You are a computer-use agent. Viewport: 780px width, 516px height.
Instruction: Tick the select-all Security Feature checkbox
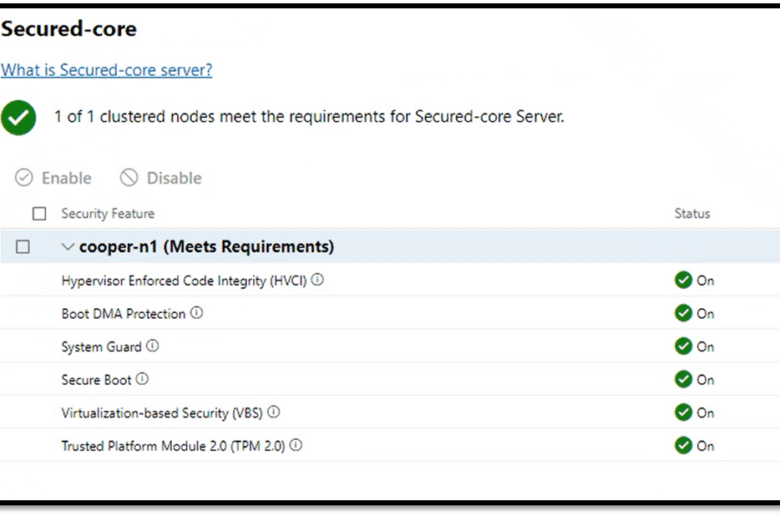tap(39, 213)
